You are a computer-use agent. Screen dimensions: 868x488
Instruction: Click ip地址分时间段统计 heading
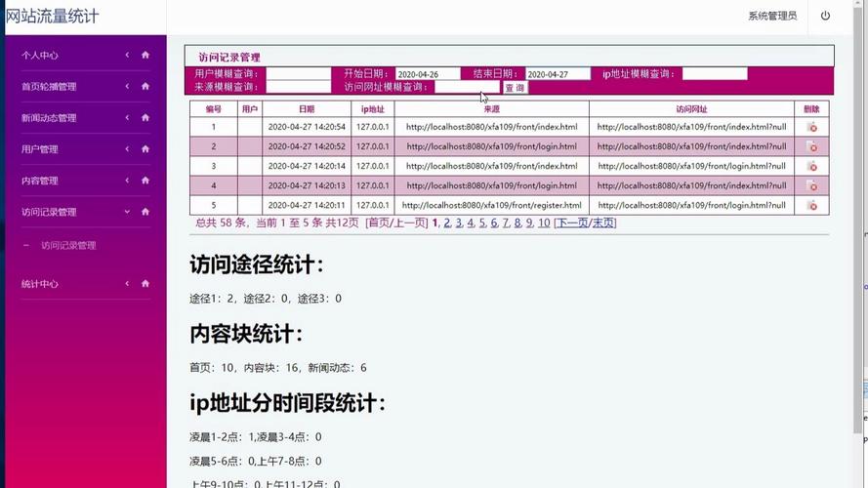[x=287, y=403]
